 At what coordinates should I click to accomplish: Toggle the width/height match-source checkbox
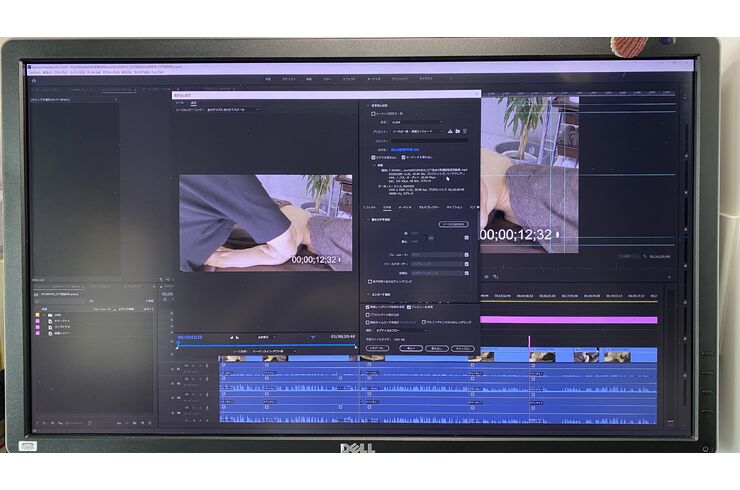(x=467, y=237)
